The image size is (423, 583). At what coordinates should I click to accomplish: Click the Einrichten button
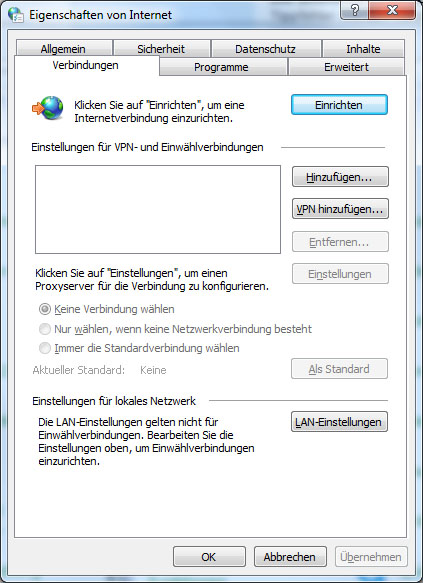point(339,105)
